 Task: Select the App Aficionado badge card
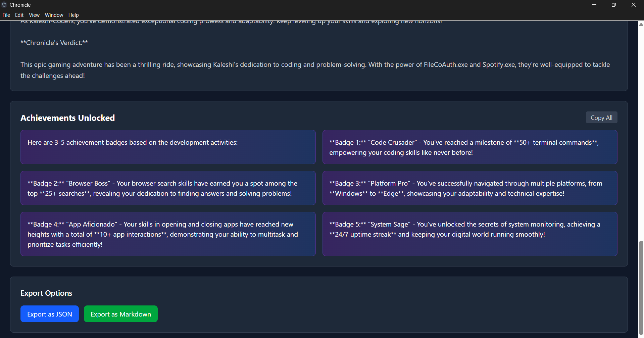coord(168,234)
